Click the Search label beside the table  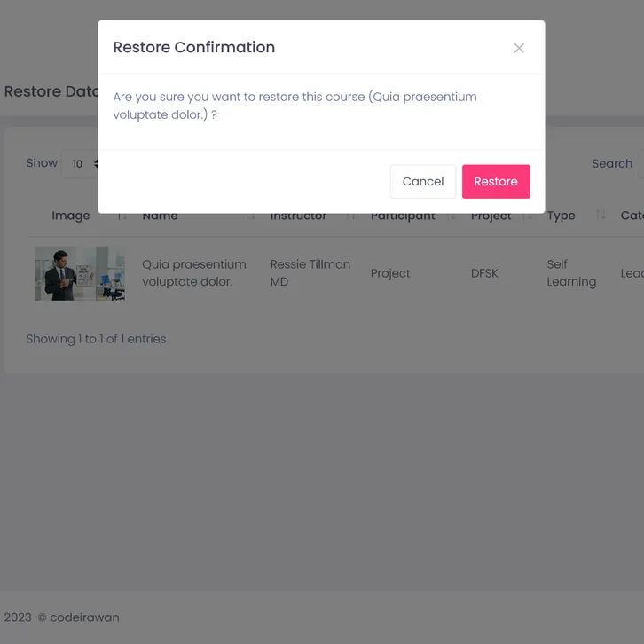pos(612,164)
